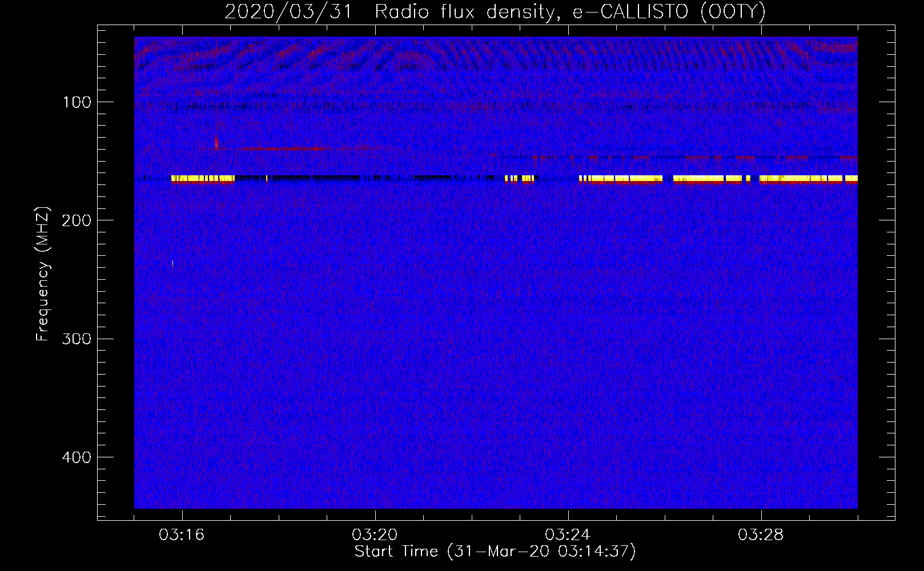Click the 03:20 time tick label
The width and height of the screenshot is (924, 571).
[x=375, y=534]
